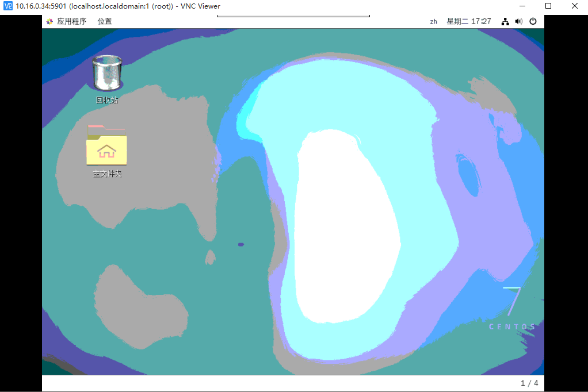Image resolution: width=588 pixels, height=392 pixels.
Task: Click the VNC Viewer title bar logo
Action: [8, 6]
